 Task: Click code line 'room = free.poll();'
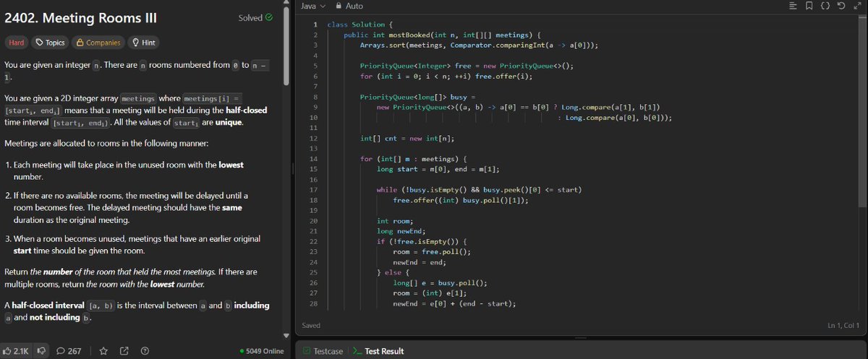[432, 251]
